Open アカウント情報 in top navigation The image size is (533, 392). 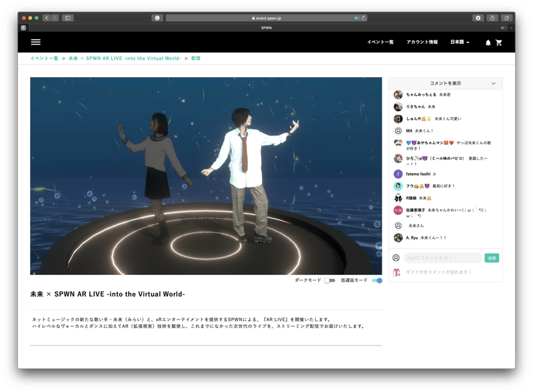pyautogui.click(x=422, y=42)
